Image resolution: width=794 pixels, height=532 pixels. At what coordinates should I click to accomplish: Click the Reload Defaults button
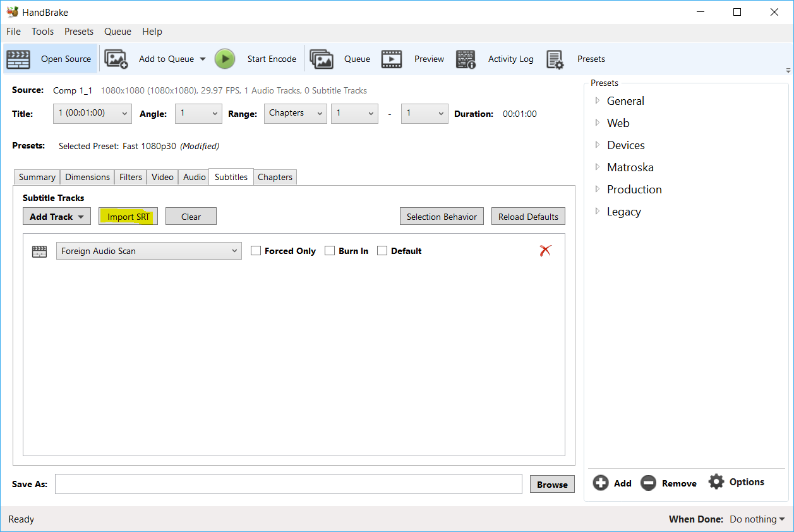coord(528,217)
